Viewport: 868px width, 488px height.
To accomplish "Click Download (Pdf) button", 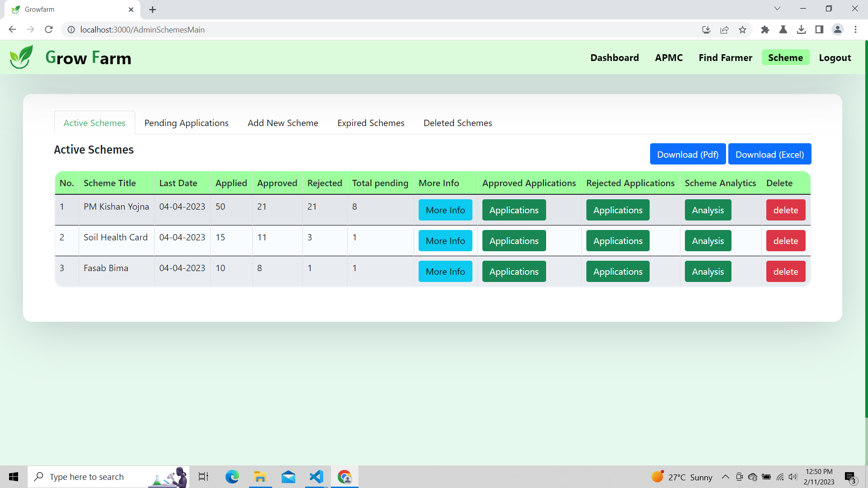I will 688,155.
